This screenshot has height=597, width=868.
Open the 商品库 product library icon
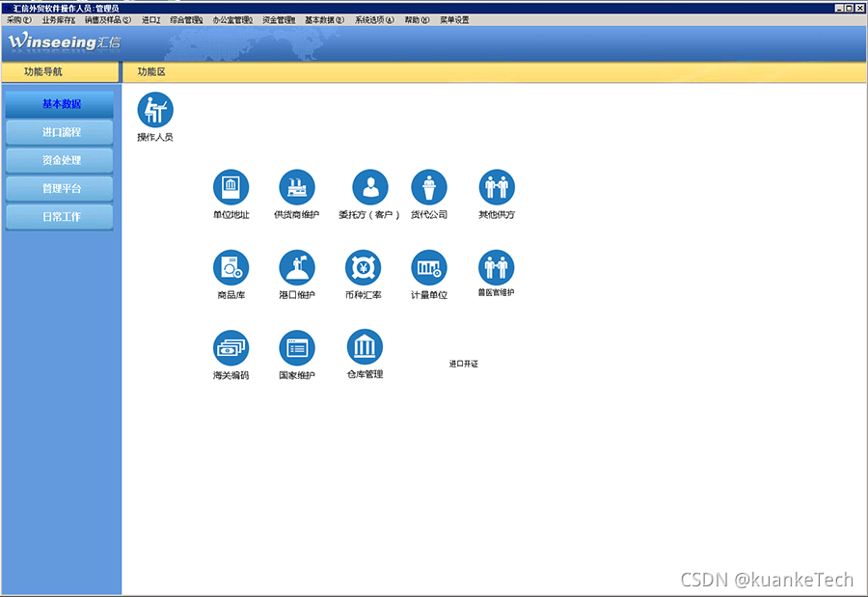point(231,267)
